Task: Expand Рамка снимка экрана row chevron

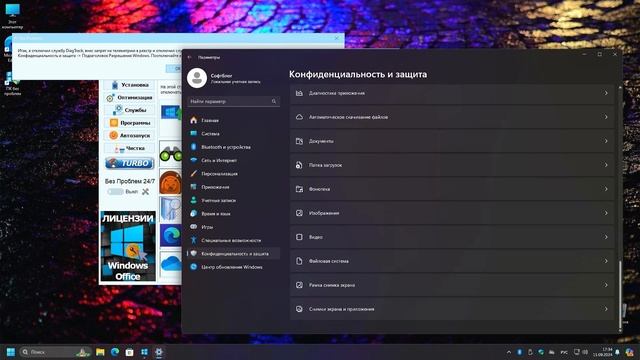Action: [x=606, y=285]
